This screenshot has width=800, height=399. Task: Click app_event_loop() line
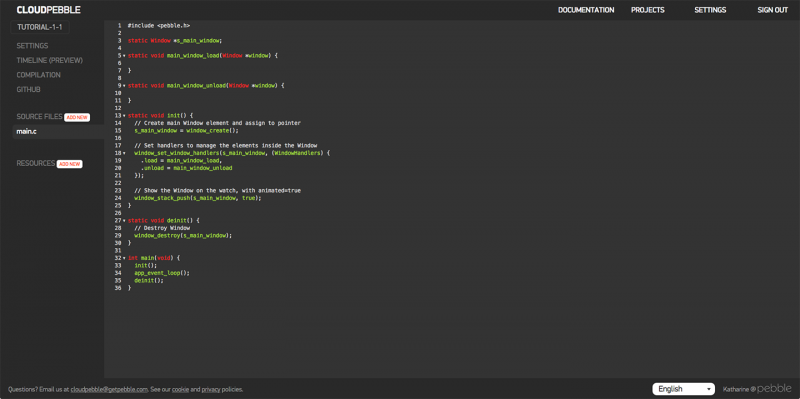click(x=162, y=273)
